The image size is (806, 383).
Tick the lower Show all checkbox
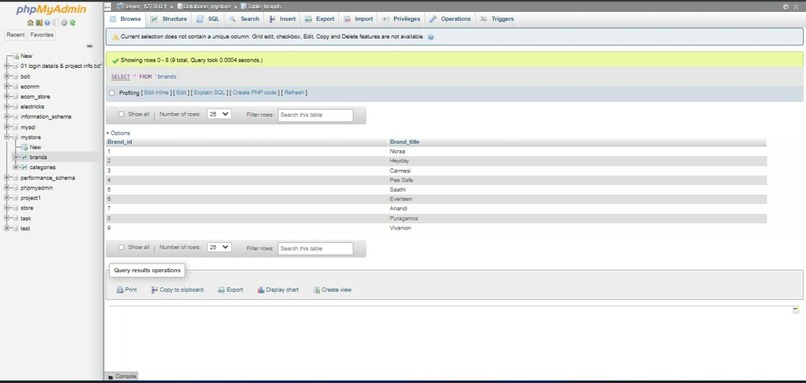[121, 247]
